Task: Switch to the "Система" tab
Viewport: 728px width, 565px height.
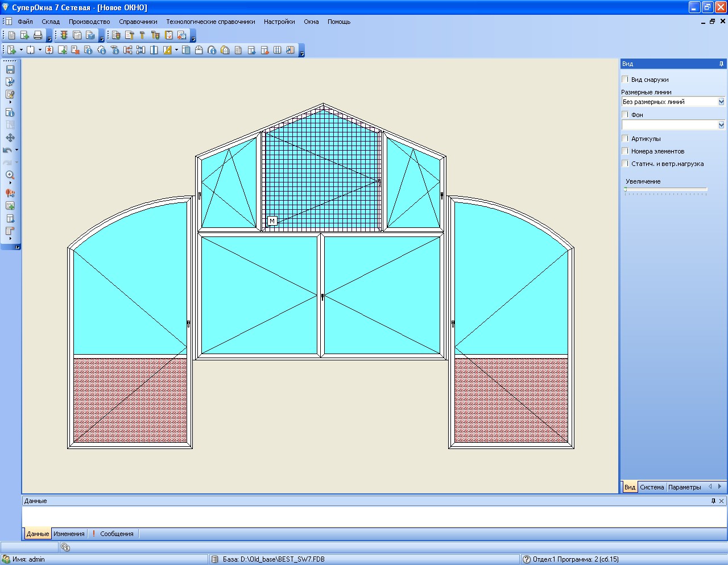Action: click(x=652, y=487)
